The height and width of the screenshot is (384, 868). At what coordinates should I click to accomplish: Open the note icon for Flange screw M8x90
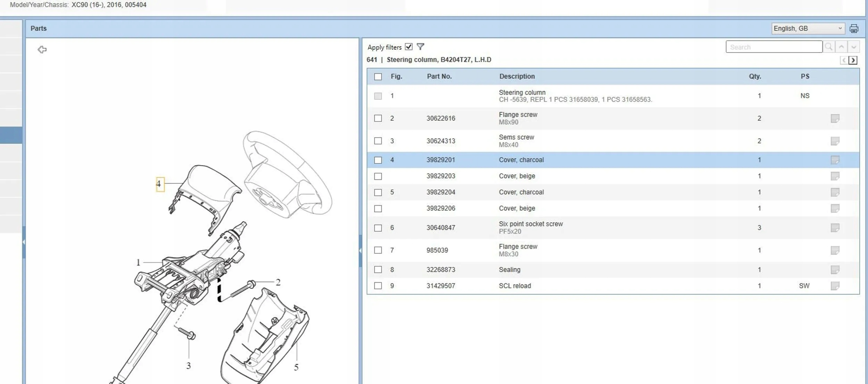click(x=835, y=118)
